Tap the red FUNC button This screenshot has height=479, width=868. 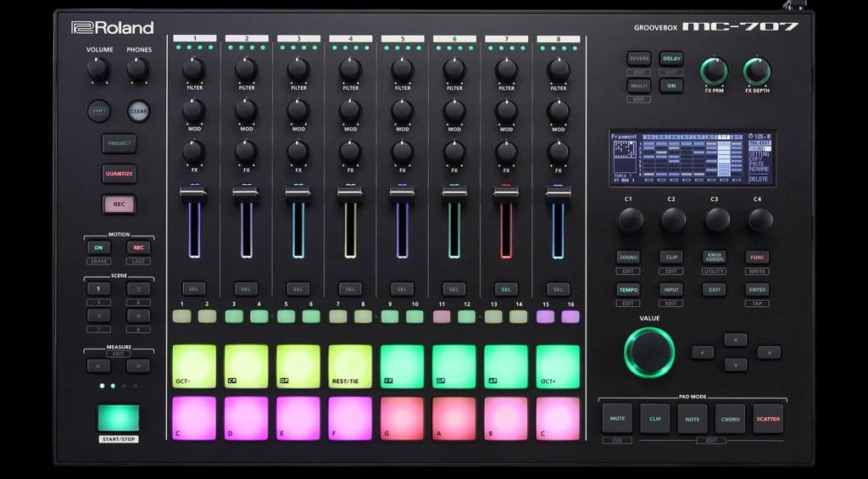pos(757,258)
